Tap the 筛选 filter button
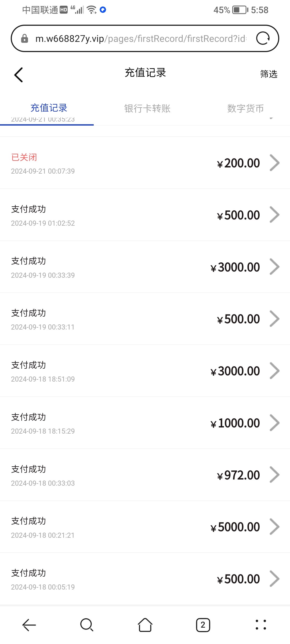Image resolution: width=290 pixels, height=644 pixels. click(269, 74)
